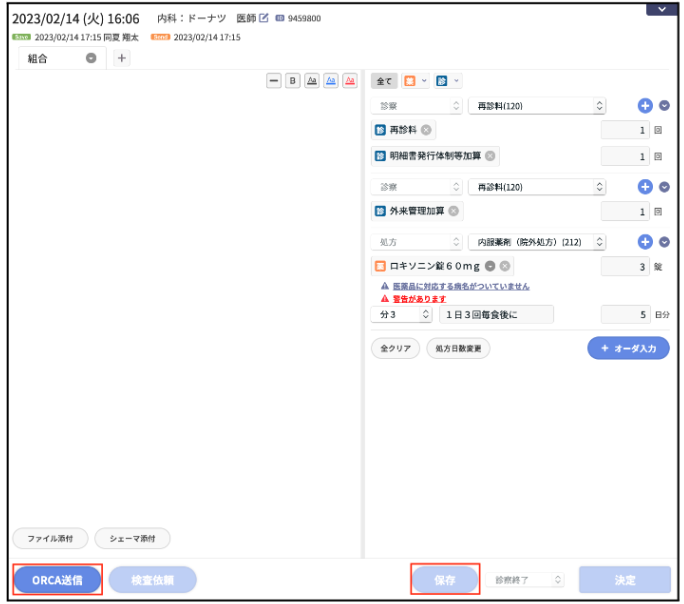Apply red text color
The height and width of the screenshot is (604, 684).
pos(349,81)
